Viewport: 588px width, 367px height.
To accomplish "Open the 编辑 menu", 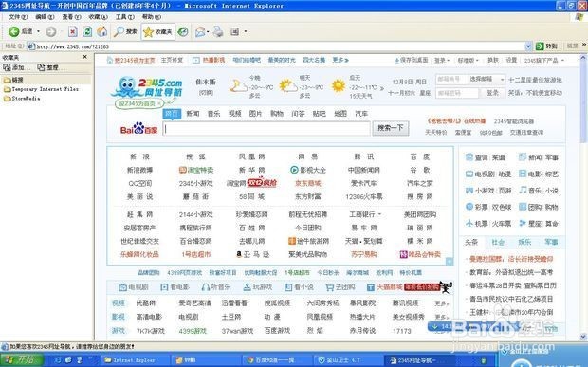I will click(x=45, y=17).
